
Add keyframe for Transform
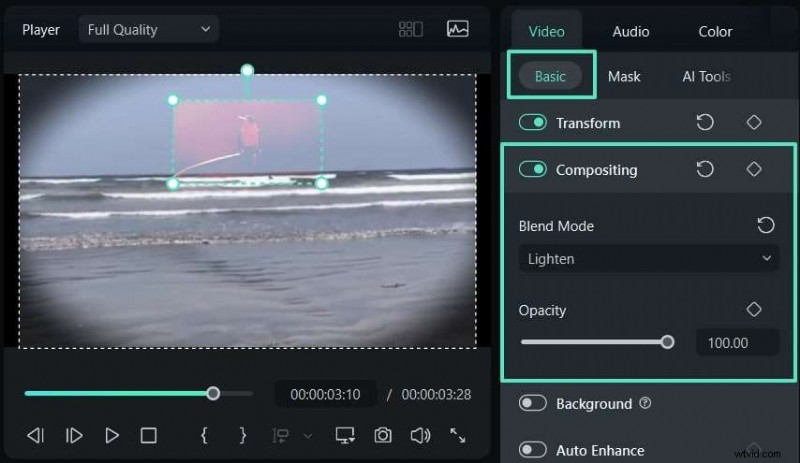coord(754,123)
